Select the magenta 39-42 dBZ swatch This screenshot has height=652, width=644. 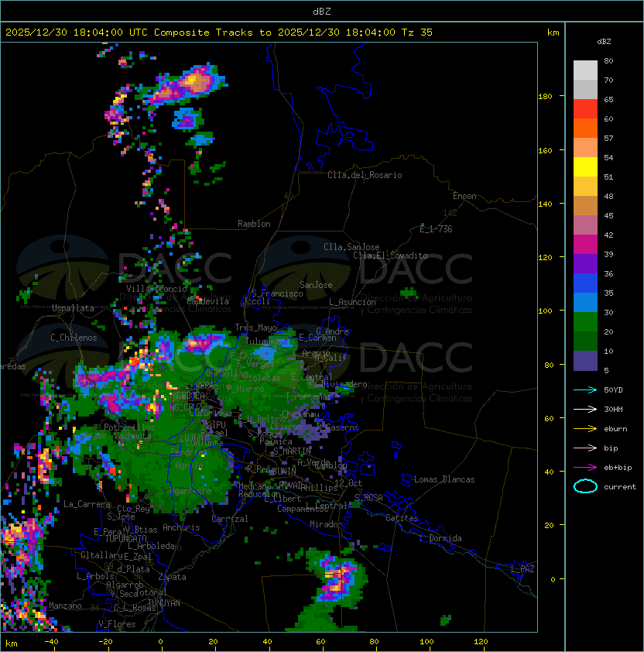click(x=585, y=245)
